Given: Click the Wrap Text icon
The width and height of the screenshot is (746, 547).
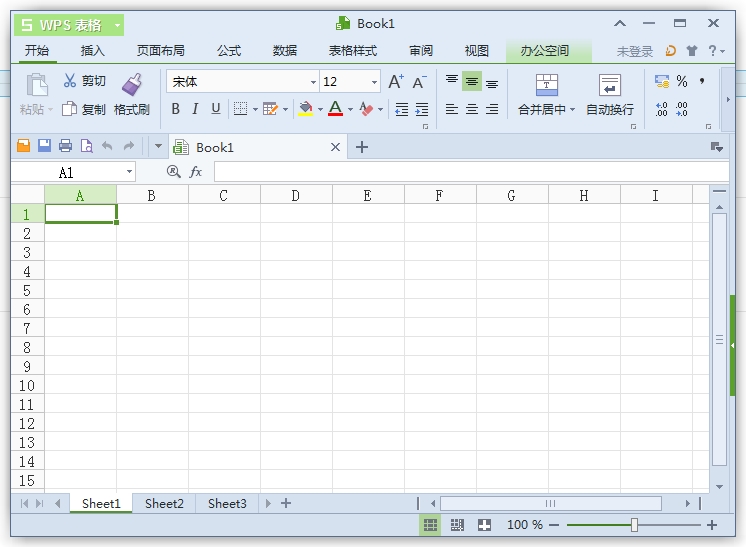Looking at the screenshot, I should [x=609, y=85].
